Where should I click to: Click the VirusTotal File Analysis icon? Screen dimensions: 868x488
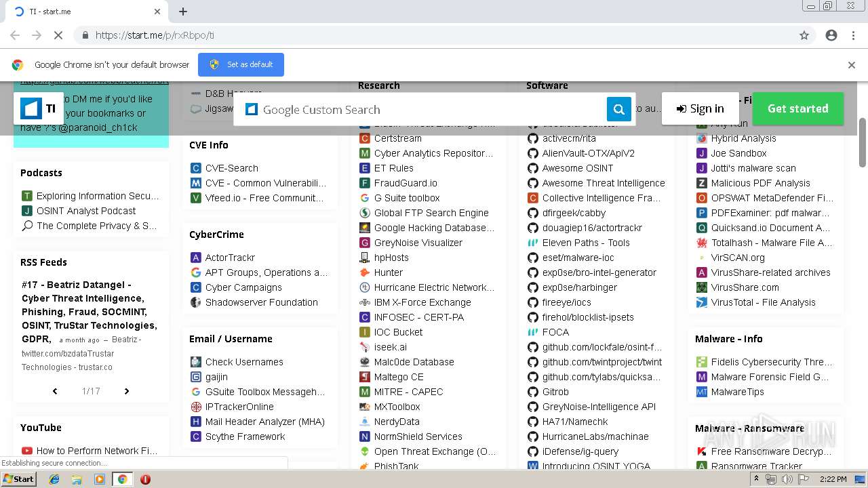coord(702,302)
